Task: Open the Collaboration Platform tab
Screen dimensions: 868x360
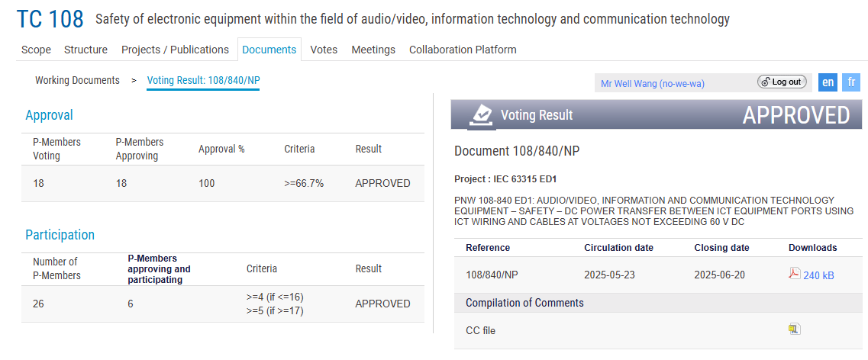Action: tap(463, 50)
